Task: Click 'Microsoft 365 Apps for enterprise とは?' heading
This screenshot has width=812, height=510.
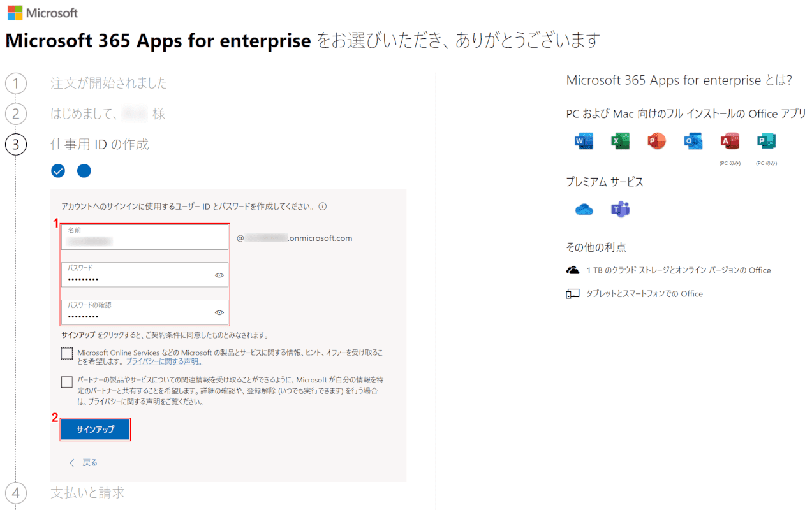Action: click(679, 80)
